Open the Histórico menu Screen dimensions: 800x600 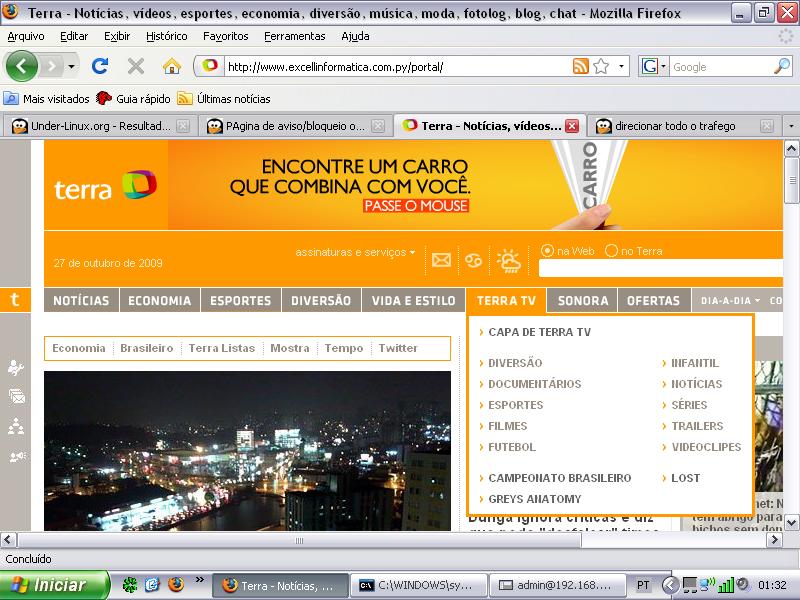[166, 36]
